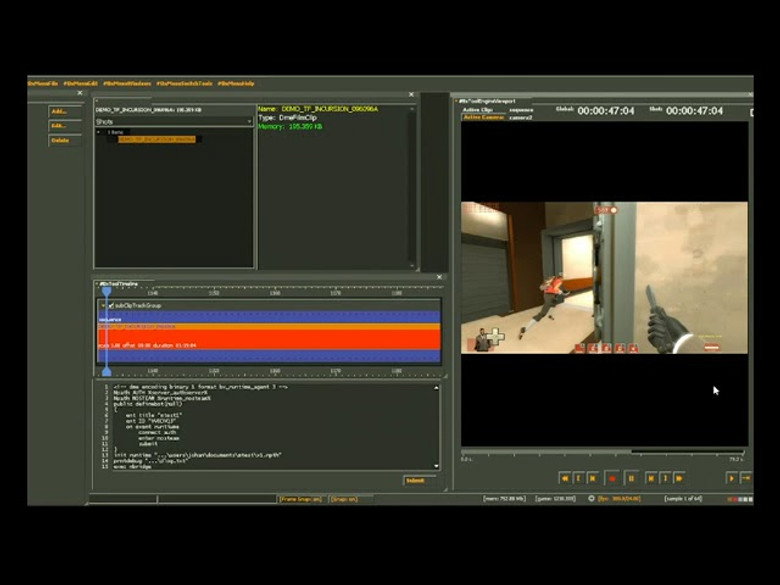The width and height of the screenshot is (780, 585).
Task: Click line 13 init runtime in script editor
Action: (197, 455)
